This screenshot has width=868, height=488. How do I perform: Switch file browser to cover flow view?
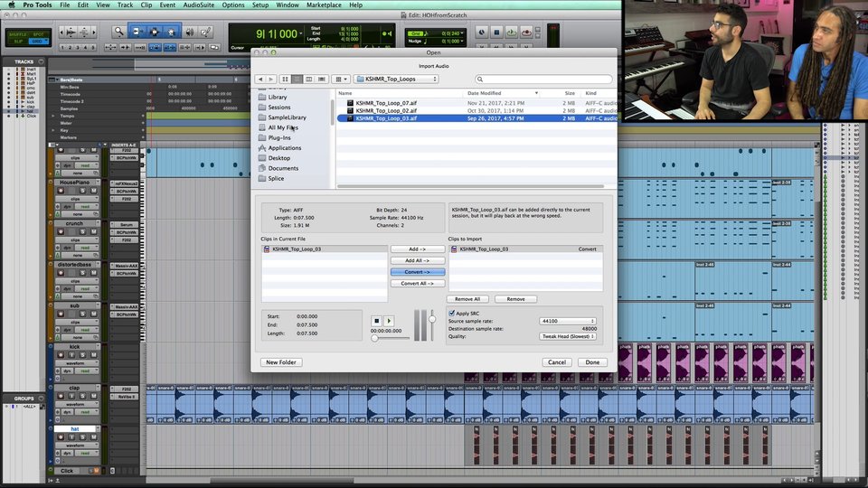click(x=322, y=80)
